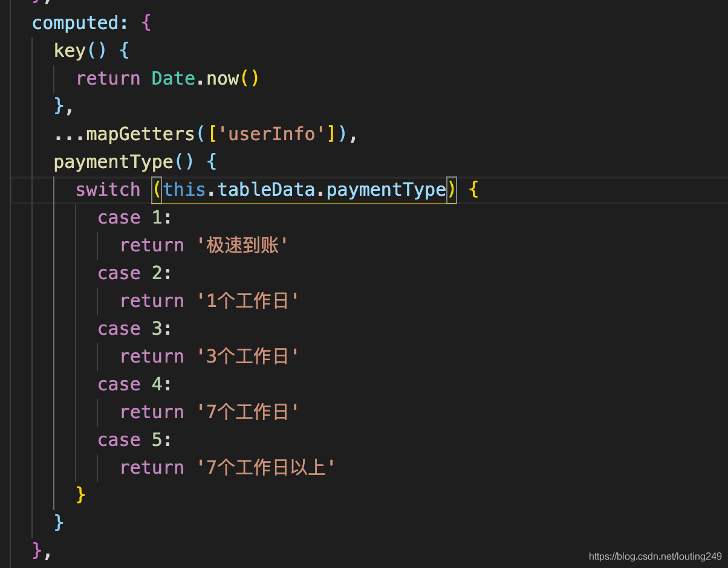Viewport: 728px width, 568px height.
Task: Click Date in the return statement
Action: 173,79
